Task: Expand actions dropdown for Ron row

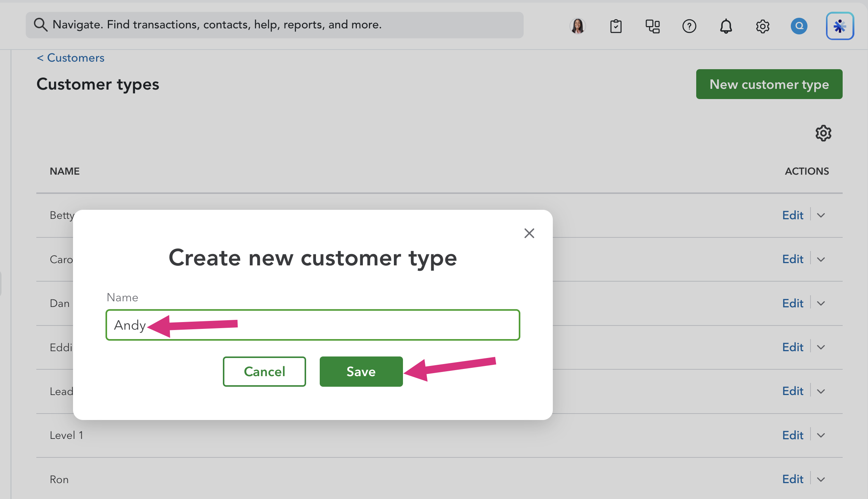Action: (821, 479)
